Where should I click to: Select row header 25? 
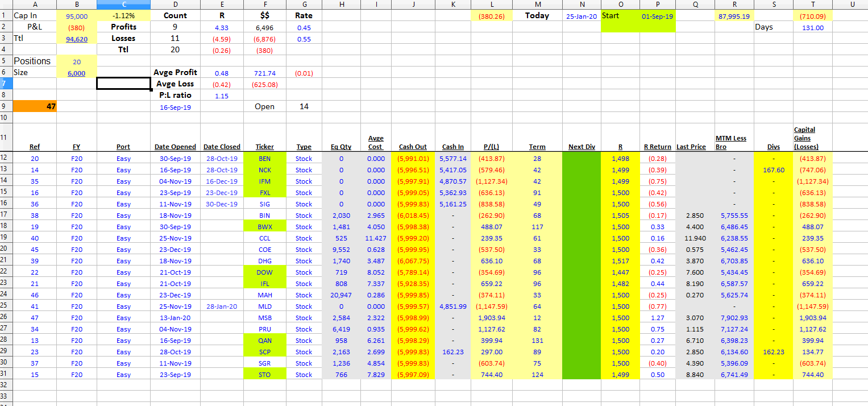pyautogui.click(x=6, y=306)
